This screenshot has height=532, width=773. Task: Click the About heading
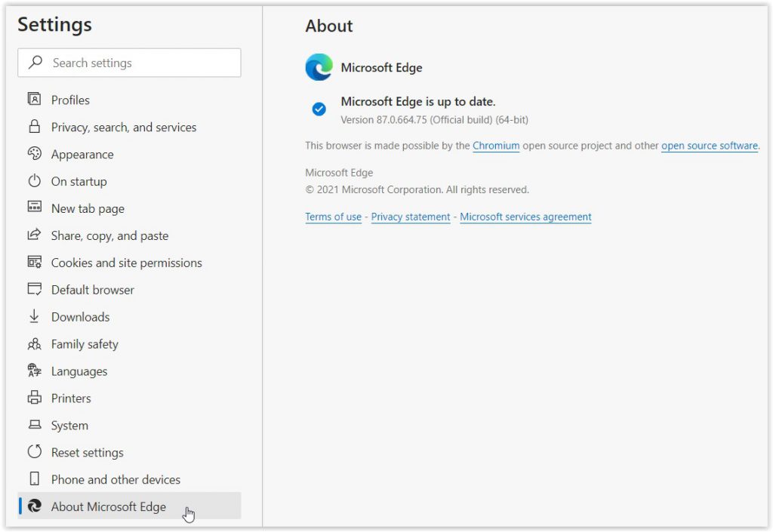pos(329,26)
